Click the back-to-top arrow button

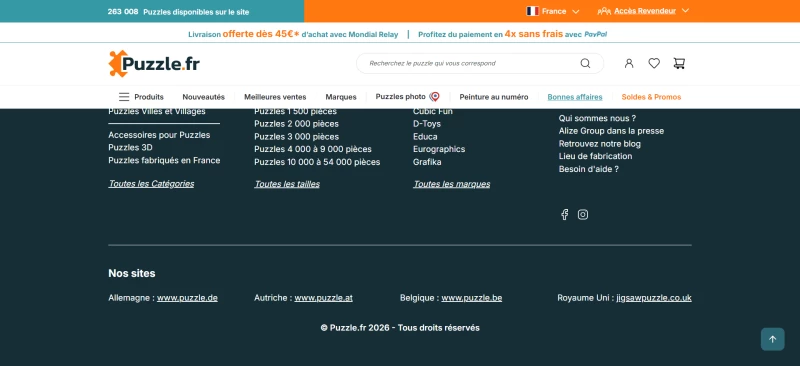772,339
